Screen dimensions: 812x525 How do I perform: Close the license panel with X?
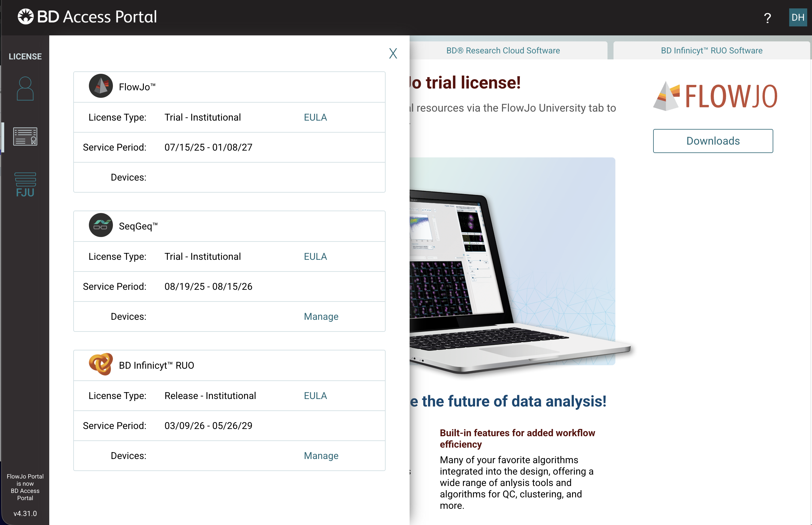click(x=393, y=53)
